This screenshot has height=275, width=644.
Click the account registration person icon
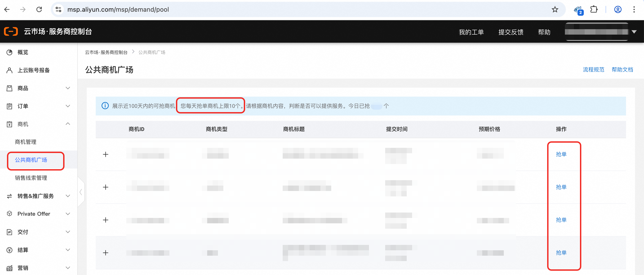(x=9, y=70)
